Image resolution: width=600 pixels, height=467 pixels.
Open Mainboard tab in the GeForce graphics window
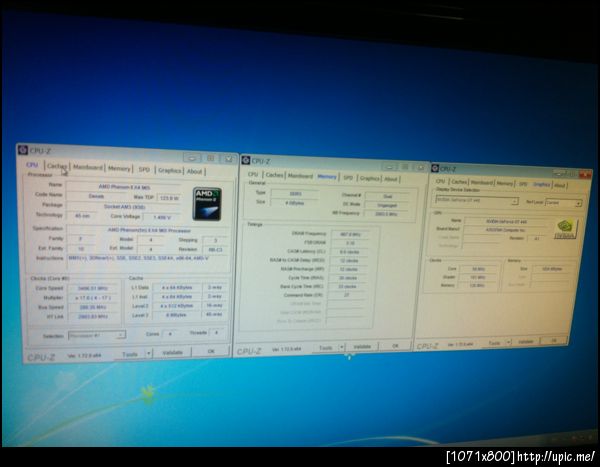point(481,183)
